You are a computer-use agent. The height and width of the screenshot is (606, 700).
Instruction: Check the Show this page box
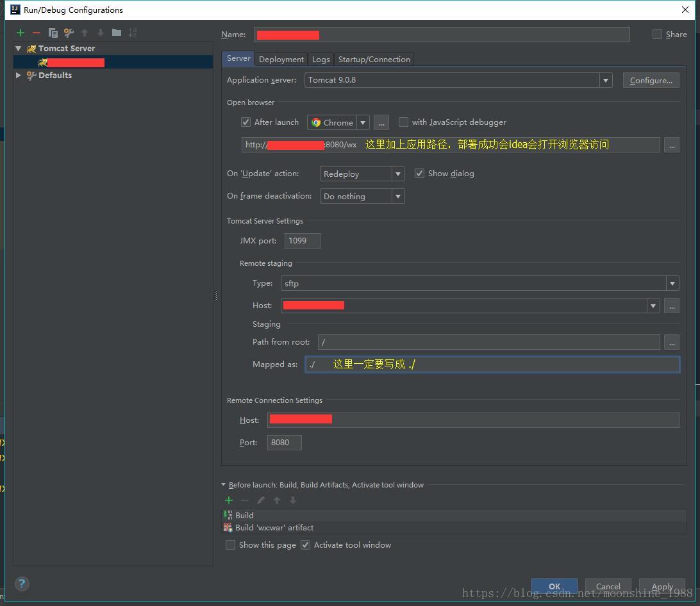pos(230,545)
